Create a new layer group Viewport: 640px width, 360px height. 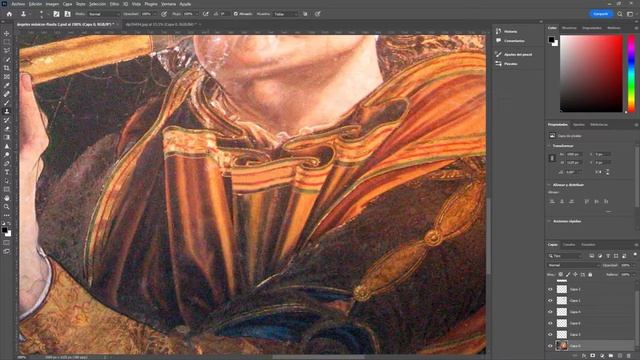coord(611,356)
